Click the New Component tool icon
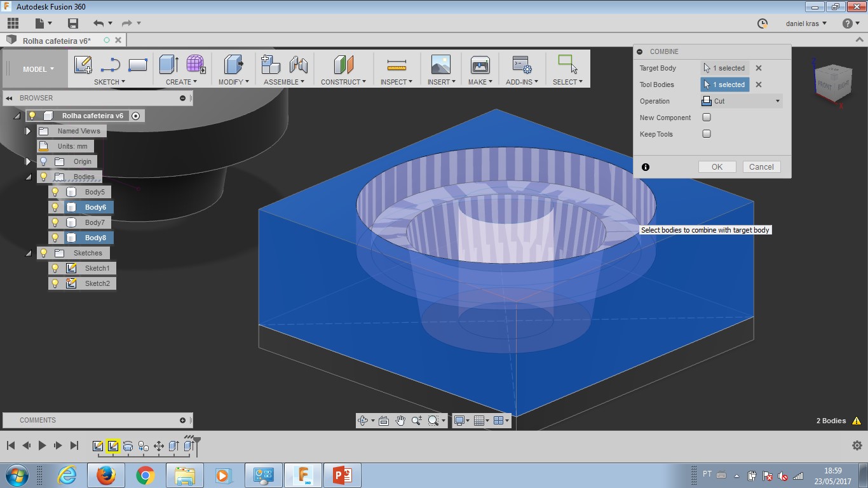The image size is (868, 488). point(271,65)
